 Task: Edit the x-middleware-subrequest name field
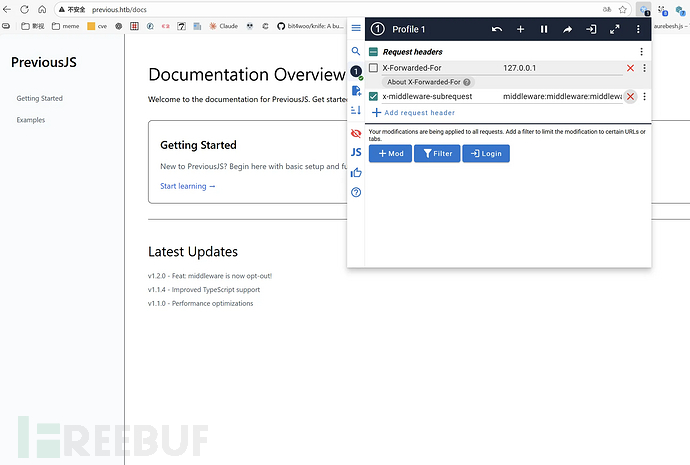[440, 96]
